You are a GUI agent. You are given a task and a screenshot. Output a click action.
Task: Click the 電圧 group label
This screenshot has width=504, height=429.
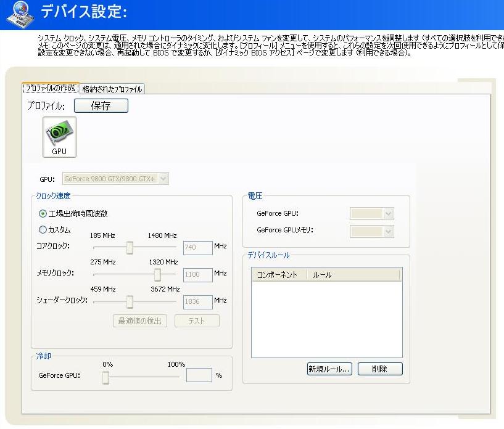[x=255, y=196]
